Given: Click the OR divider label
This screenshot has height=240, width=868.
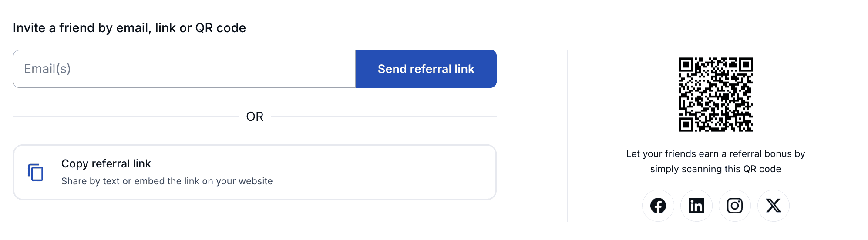Looking at the screenshot, I should [x=255, y=117].
